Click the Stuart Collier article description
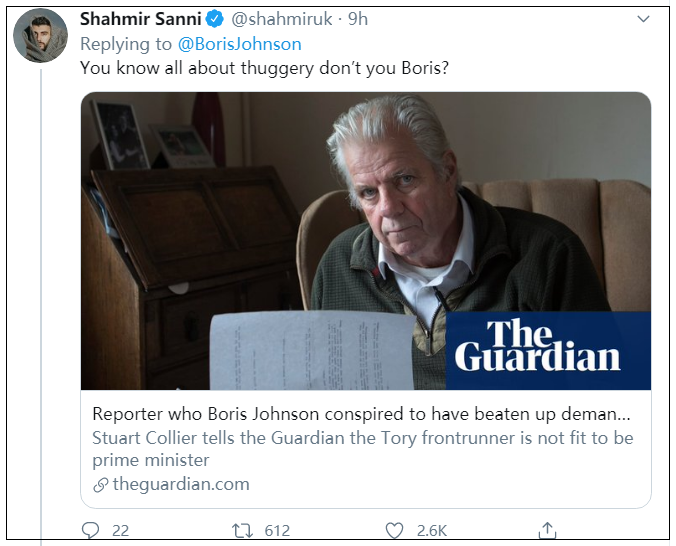Screen dimensions: 676x546 pos(362,449)
